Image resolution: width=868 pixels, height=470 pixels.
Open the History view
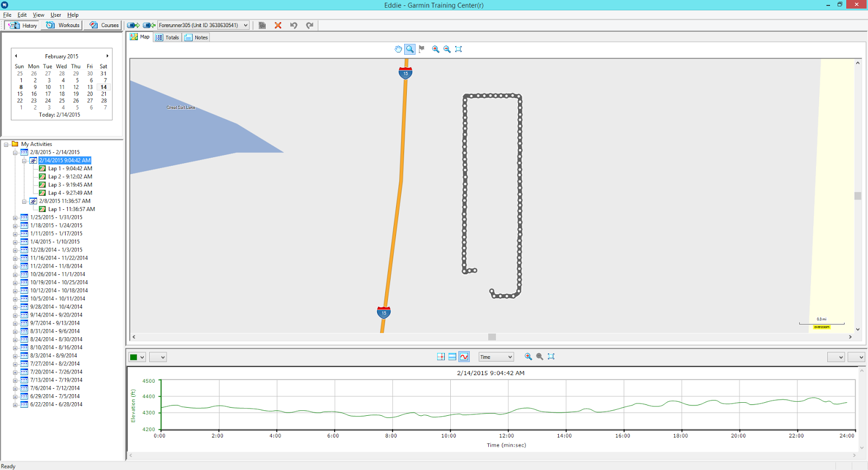(23, 25)
